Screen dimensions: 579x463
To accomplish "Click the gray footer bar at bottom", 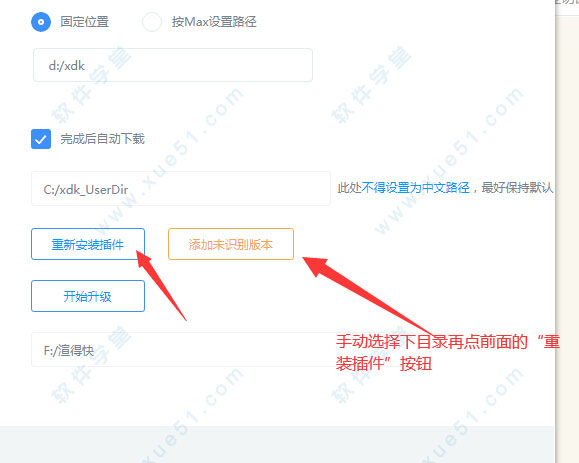I will point(277,445).
